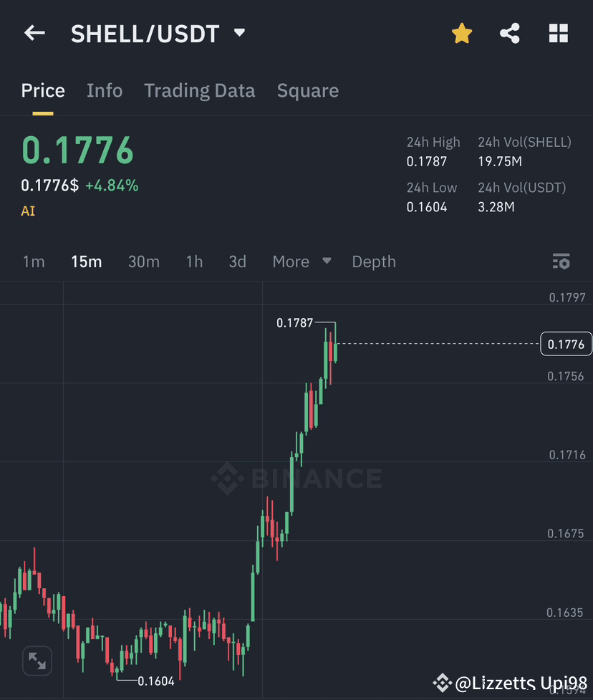Switch to the 1m candle interval

point(33,262)
